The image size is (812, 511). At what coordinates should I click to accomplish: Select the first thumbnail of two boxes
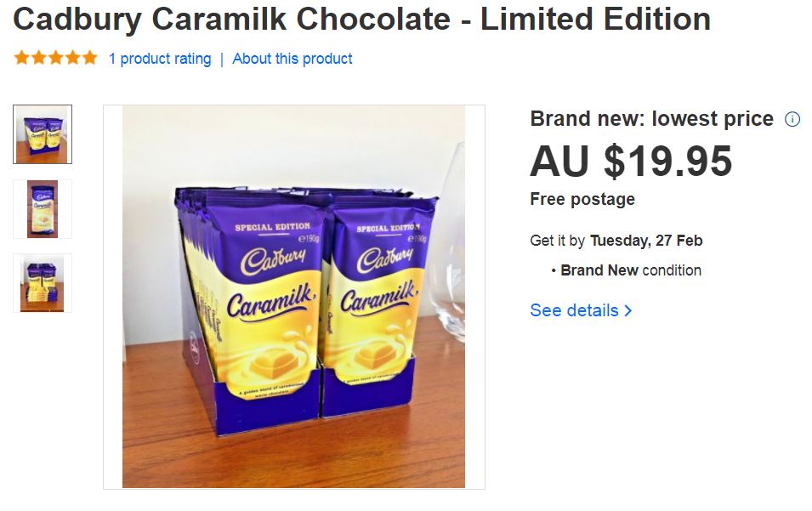pyautogui.click(x=43, y=134)
